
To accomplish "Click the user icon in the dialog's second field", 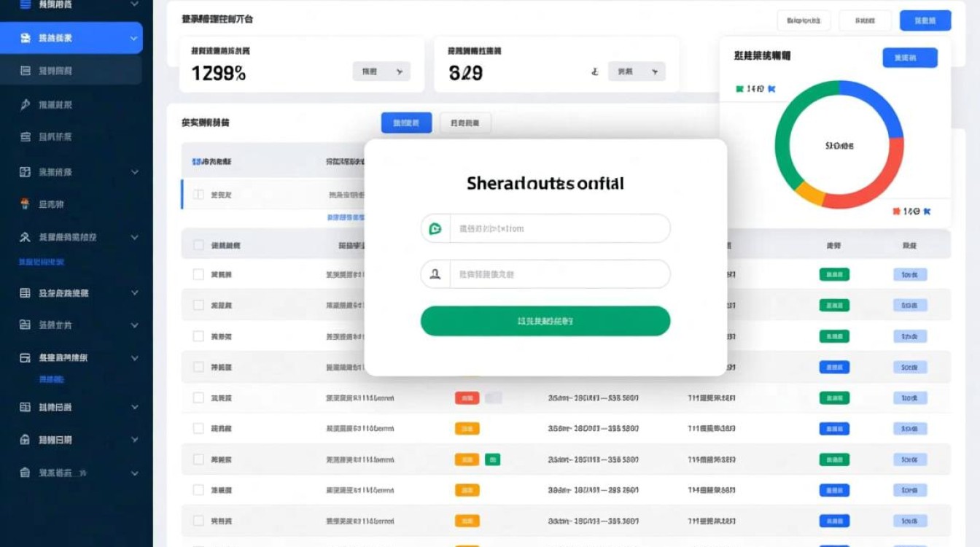I will (x=435, y=274).
